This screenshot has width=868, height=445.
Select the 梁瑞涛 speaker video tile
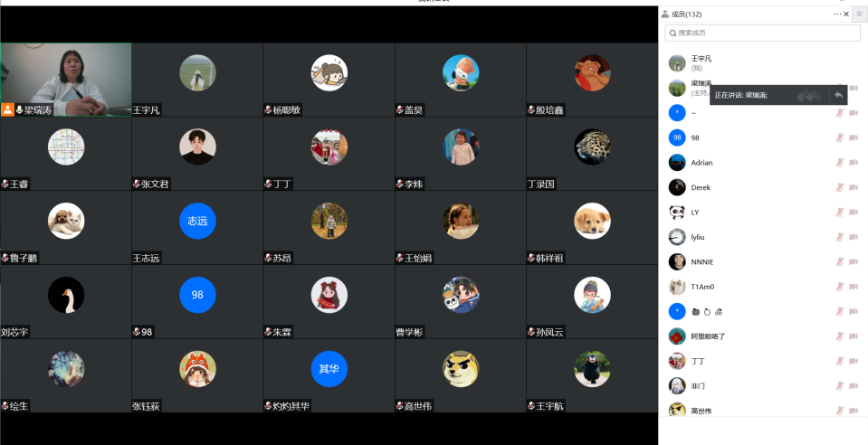pyautogui.click(x=66, y=80)
